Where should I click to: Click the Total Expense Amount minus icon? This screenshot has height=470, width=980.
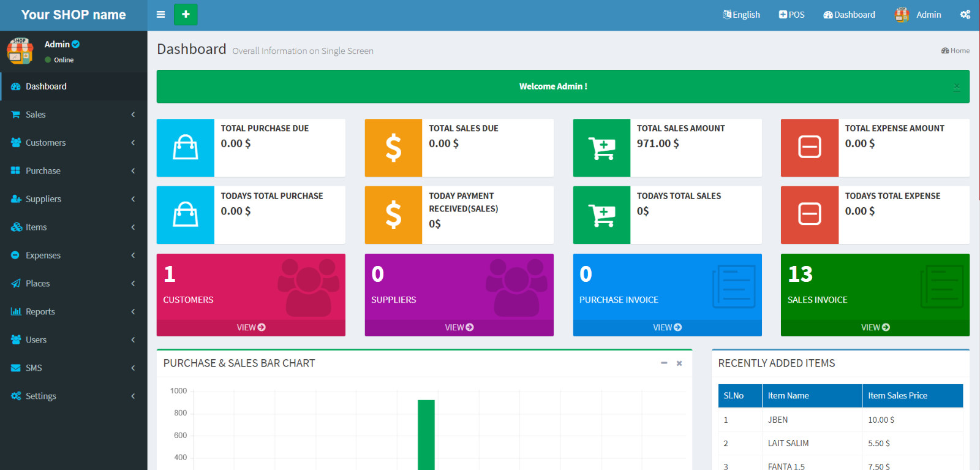[810, 148]
